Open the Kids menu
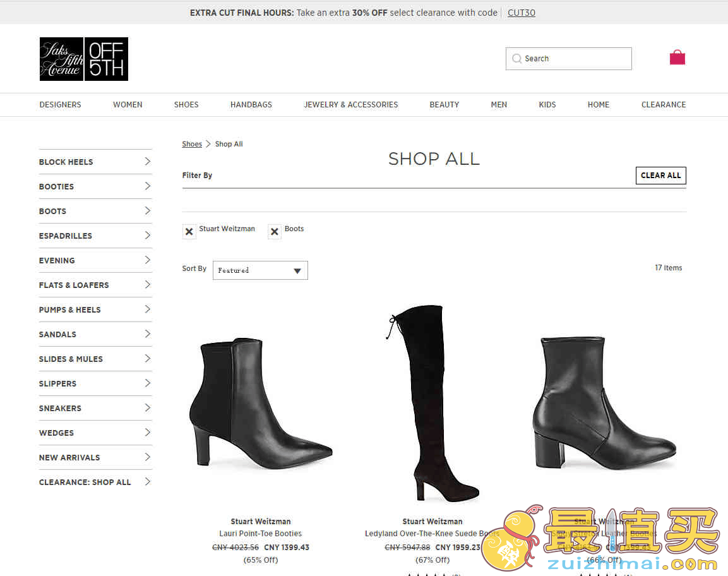The width and height of the screenshot is (728, 576). [x=547, y=104]
